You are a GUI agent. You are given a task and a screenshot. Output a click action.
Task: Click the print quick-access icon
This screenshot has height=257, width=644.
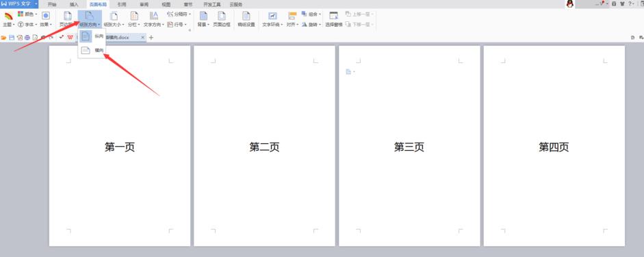click(x=27, y=38)
